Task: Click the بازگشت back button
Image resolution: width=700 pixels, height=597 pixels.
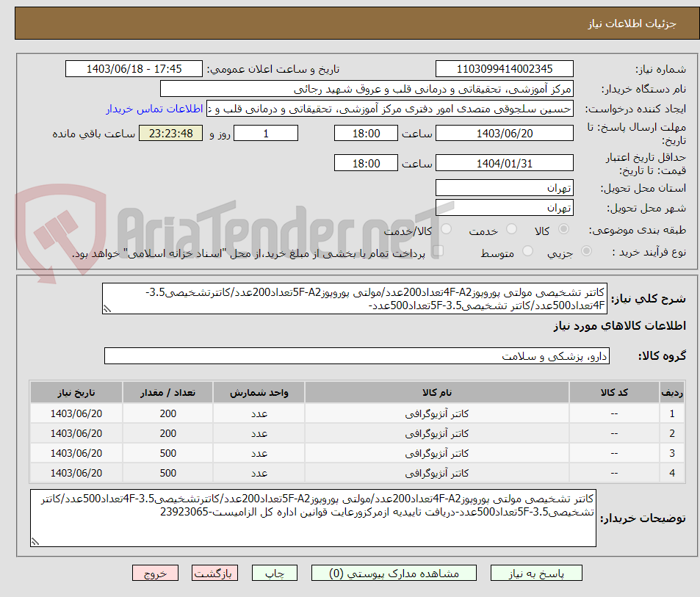Action: (x=214, y=573)
